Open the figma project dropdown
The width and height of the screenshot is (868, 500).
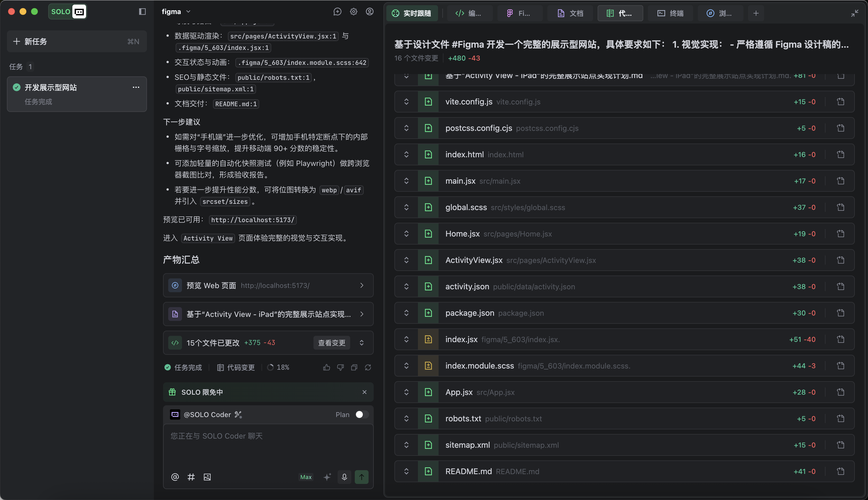[x=176, y=12]
